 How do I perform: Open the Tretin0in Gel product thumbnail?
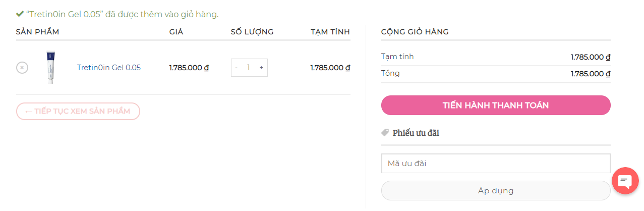point(50,67)
